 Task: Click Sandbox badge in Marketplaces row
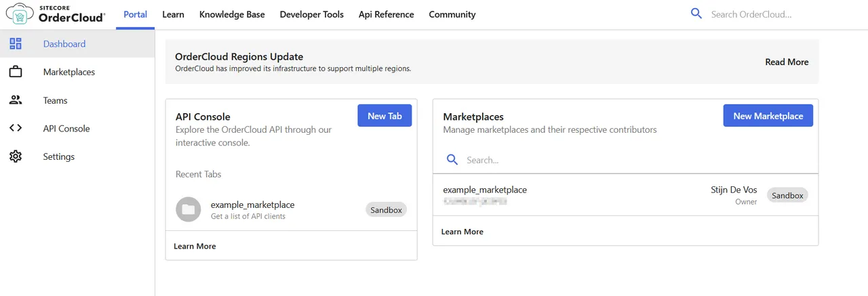click(x=787, y=195)
